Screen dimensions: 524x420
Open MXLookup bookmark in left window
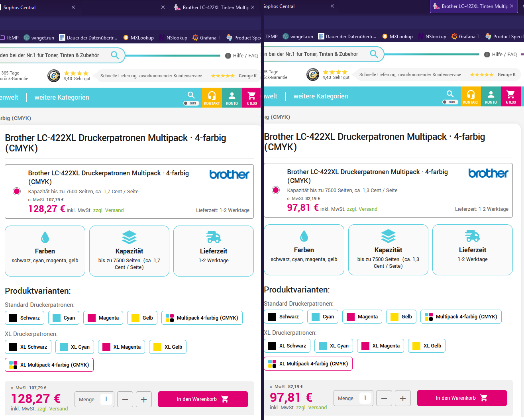pyautogui.click(x=138, y=38)
